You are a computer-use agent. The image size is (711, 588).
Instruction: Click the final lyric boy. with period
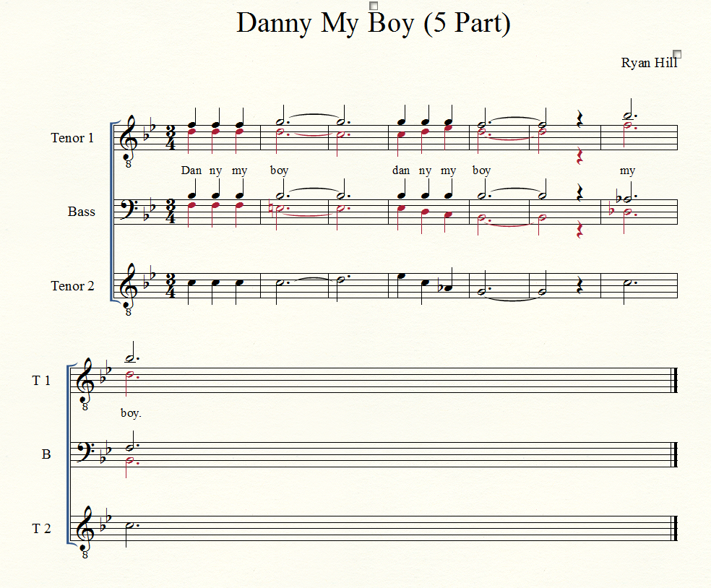[131, 413]
